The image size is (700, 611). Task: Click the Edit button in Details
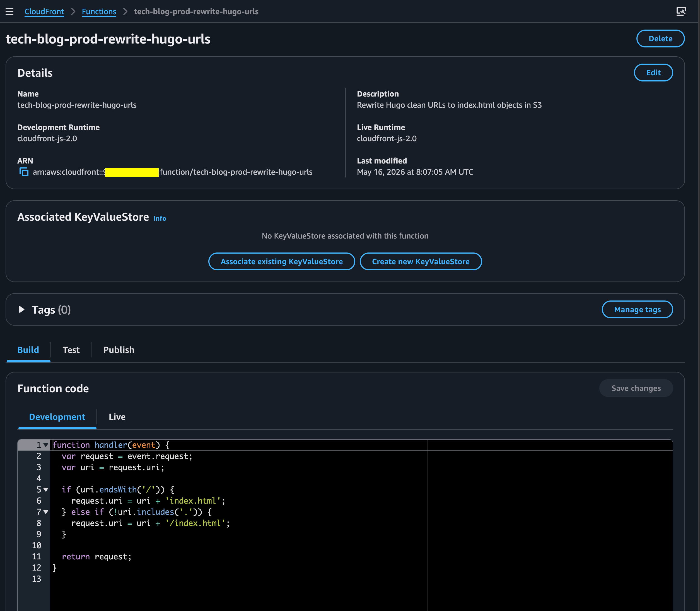(x=653, y=73)
